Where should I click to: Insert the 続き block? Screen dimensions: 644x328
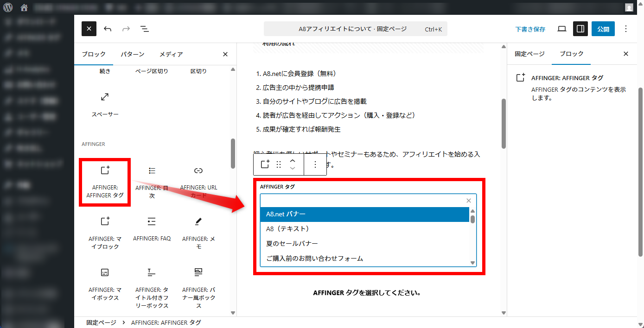tap(105, 71)
